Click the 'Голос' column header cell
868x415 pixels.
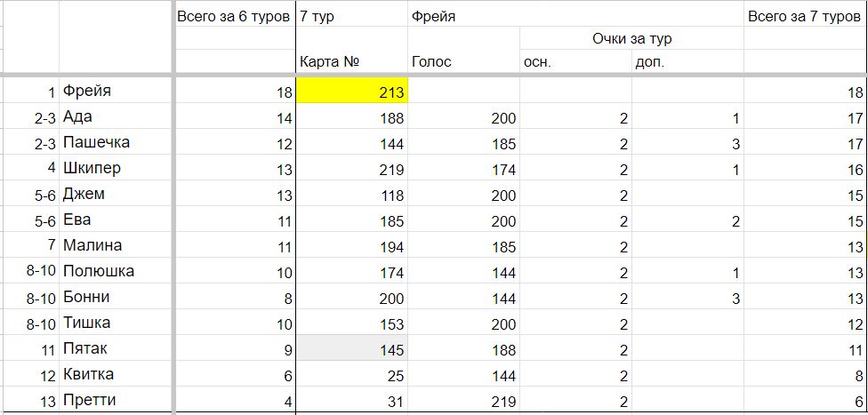coord(464,61)
